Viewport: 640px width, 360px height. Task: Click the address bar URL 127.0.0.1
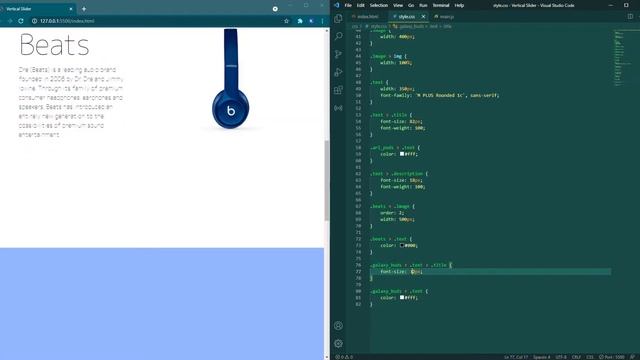click(67, 21)
